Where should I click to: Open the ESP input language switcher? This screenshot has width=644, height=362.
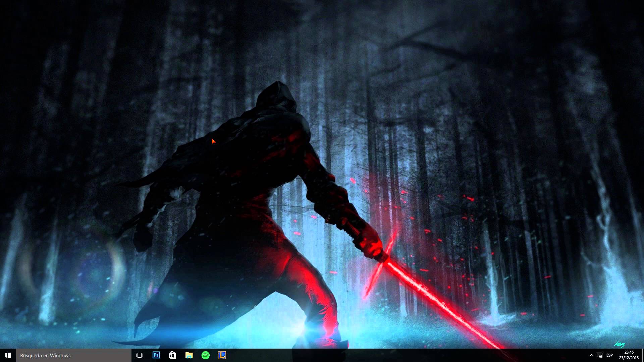click(609, 355)
